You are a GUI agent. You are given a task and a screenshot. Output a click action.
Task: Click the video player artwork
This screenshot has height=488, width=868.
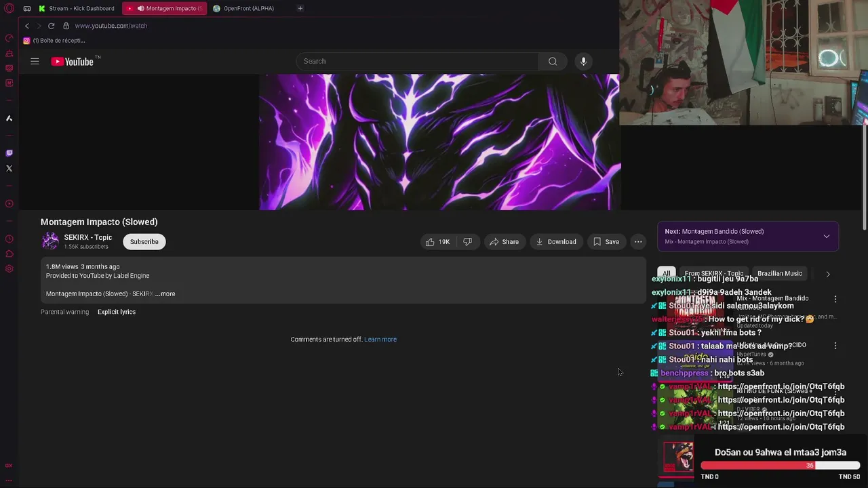[x=439, y=142]
